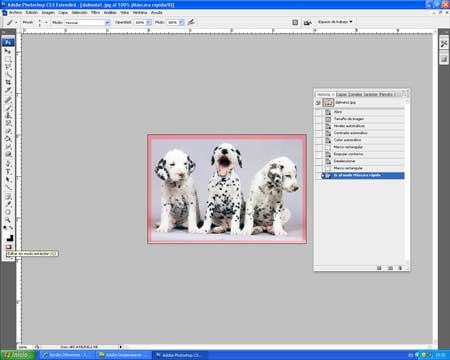Create new snapshot camera icon
Viewport: 450px width, 360px height.
(x=390, y=268)
